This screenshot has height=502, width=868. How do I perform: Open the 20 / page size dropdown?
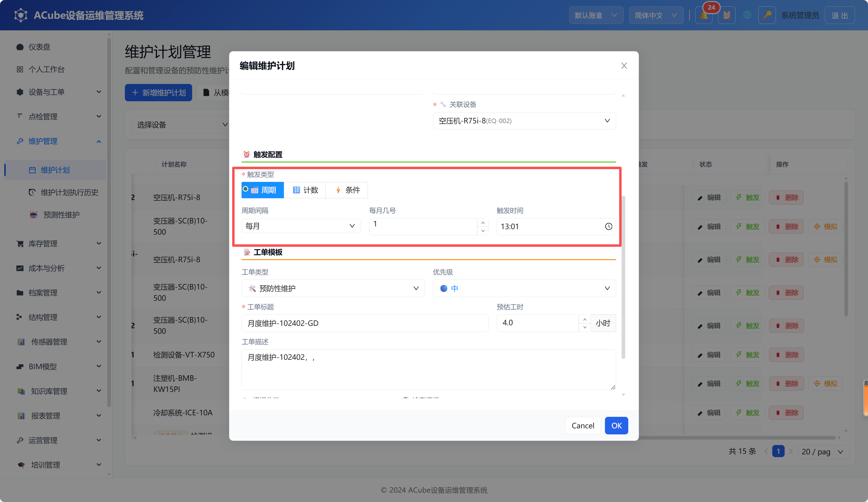pyautogui.click(x=823, y=451)
